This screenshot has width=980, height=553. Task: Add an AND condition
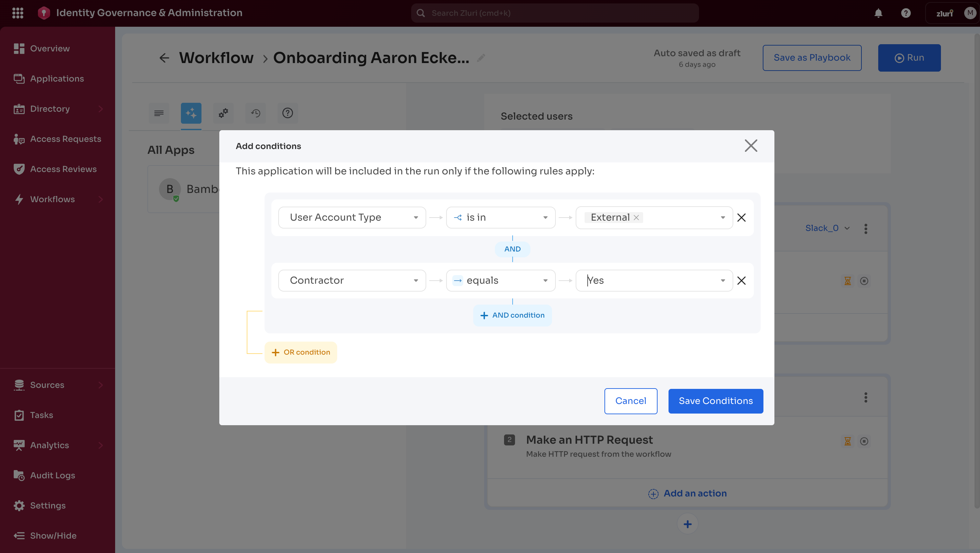512,315
